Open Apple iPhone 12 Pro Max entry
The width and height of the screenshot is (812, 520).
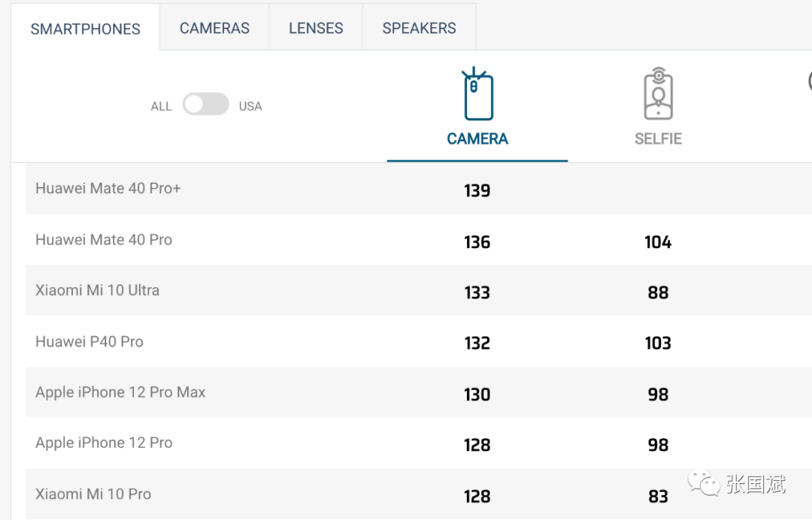[x=120, y=392]
